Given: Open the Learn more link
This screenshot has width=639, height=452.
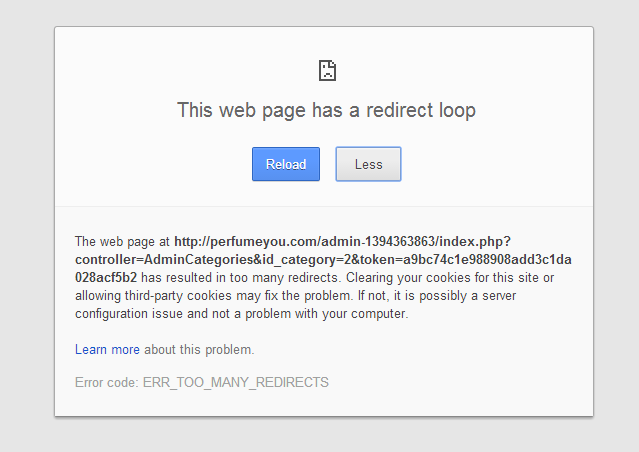Looking at the screenshot, I should point(107,349).
